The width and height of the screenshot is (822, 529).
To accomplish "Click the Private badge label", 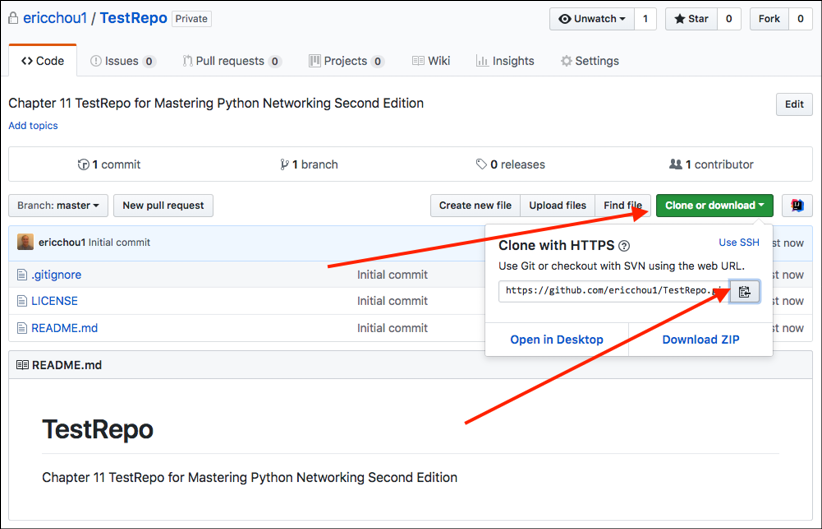I will (x=191, y=19).
